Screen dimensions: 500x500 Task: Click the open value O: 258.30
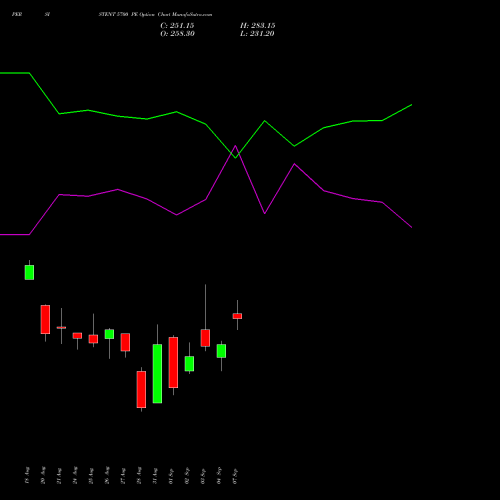pyautogui.click(x=177, y=34)
